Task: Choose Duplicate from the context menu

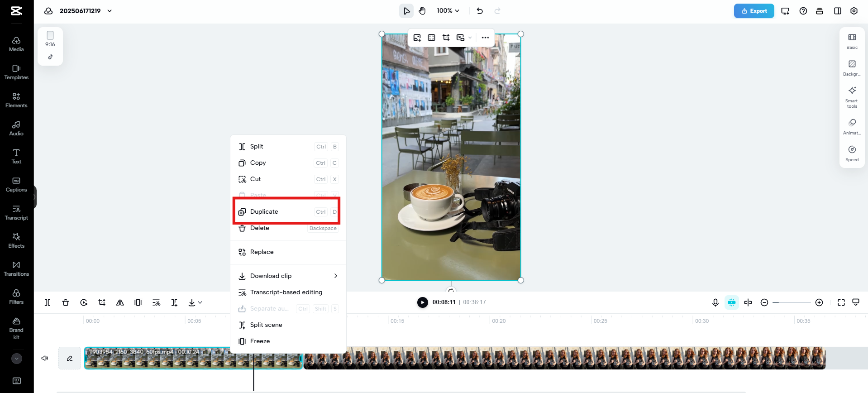Action: (x=288, y=211)
